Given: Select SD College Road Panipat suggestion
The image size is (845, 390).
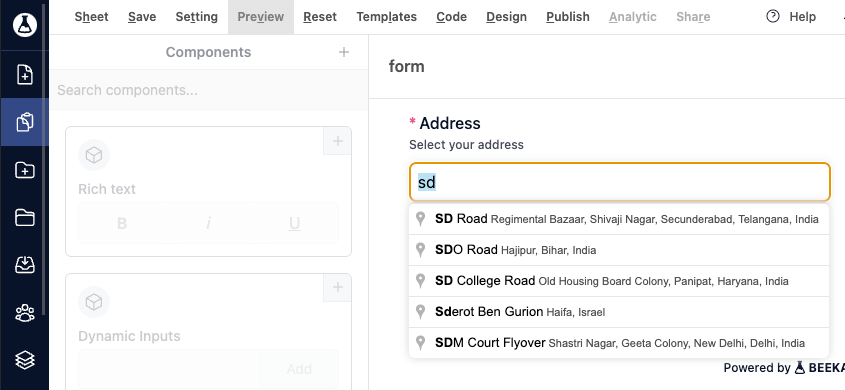Looking at the screenshot, I should pyautogui.click(x=619, y=281).
